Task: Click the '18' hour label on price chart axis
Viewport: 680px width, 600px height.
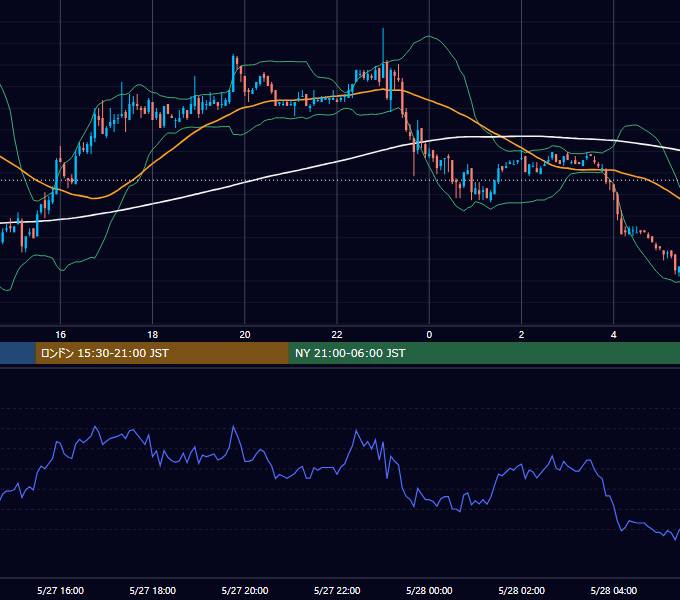Action: tap(153, 335)
